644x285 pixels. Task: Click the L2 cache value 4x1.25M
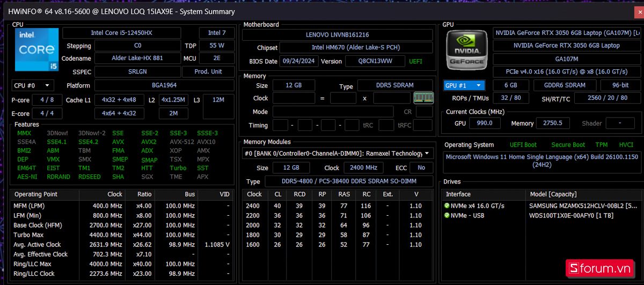pyautogui.click(x=173, y=100)
